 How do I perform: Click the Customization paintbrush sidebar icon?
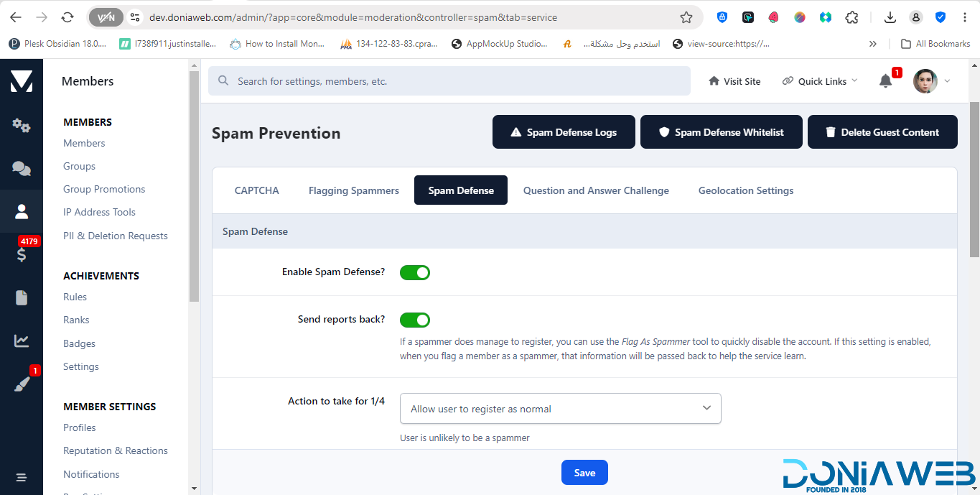click(22, 384)
